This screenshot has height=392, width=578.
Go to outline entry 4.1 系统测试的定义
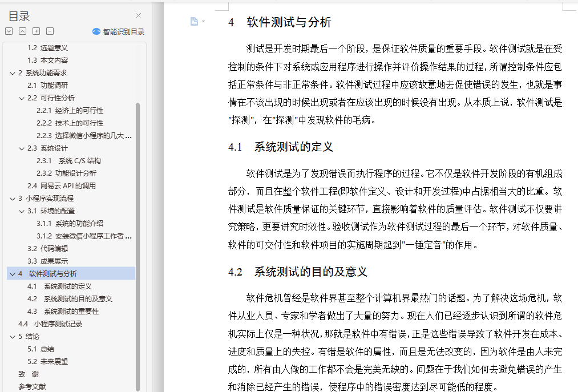[59, 286]
